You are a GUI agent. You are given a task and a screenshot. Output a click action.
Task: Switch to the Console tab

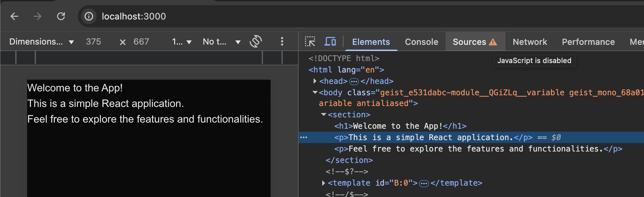[422, 42]
